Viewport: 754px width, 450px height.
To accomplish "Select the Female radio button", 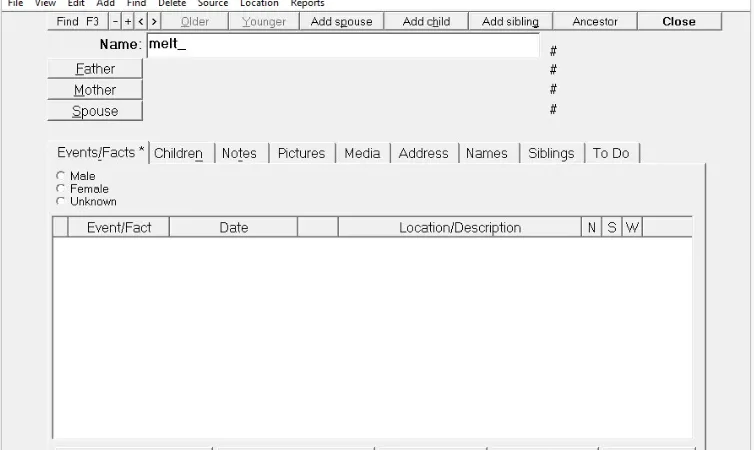I will click(x=61, y=188).
